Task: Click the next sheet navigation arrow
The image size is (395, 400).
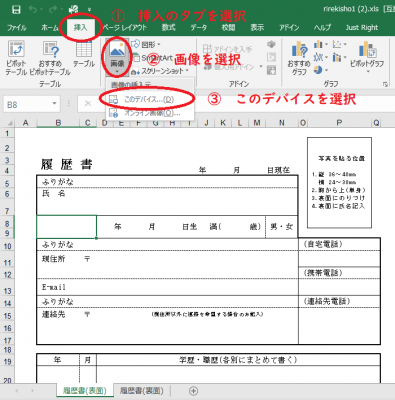Action: coord(32,391)
